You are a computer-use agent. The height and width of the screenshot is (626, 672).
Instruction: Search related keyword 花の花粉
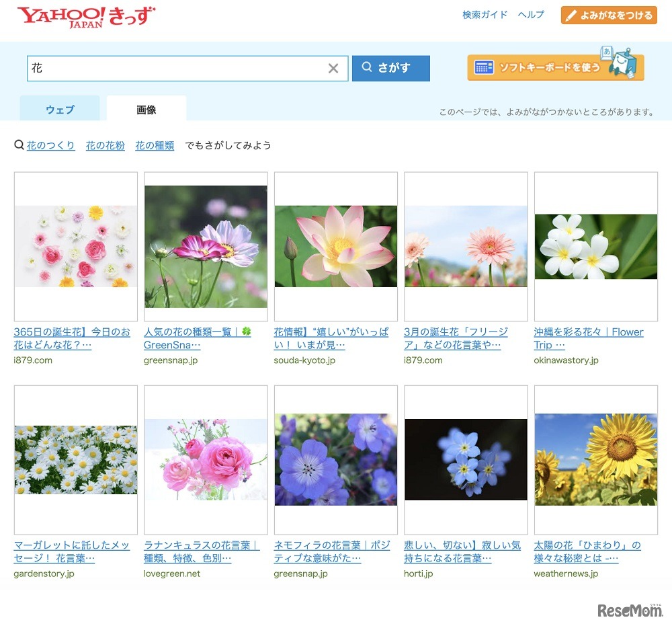point(105,145)
